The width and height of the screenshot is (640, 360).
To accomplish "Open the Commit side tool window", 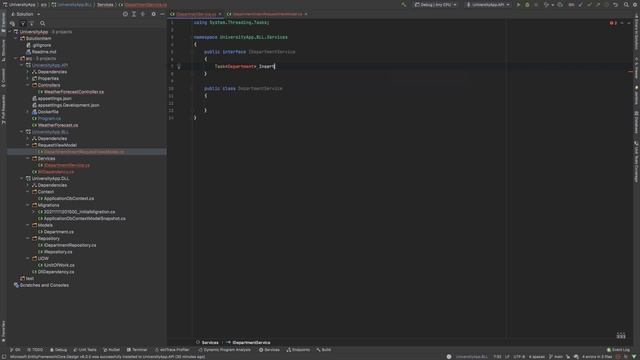I will pos(3,78).
